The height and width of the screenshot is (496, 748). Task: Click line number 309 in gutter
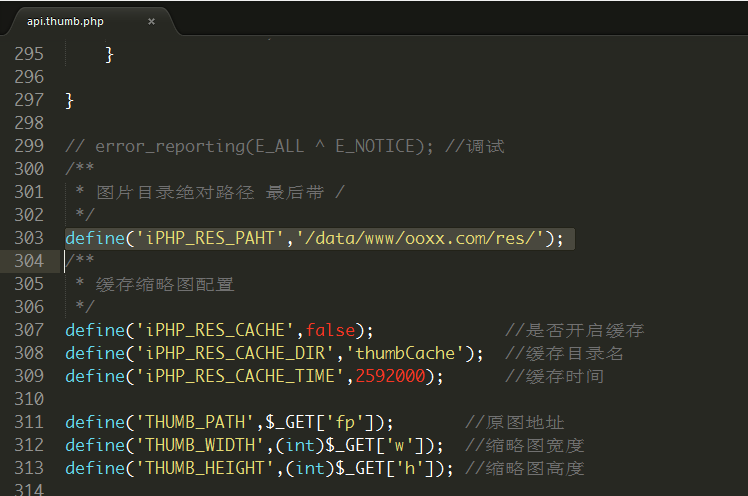29,376
